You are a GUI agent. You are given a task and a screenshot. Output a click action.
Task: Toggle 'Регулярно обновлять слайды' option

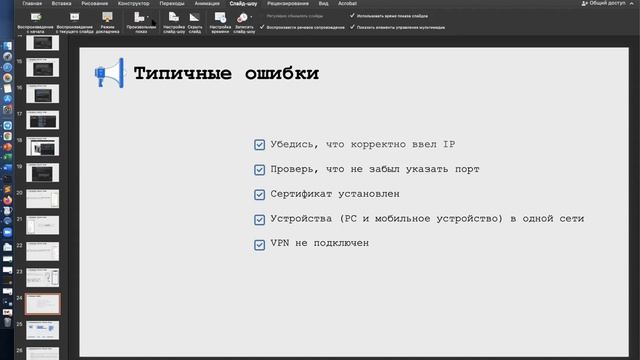coord(295,16)
